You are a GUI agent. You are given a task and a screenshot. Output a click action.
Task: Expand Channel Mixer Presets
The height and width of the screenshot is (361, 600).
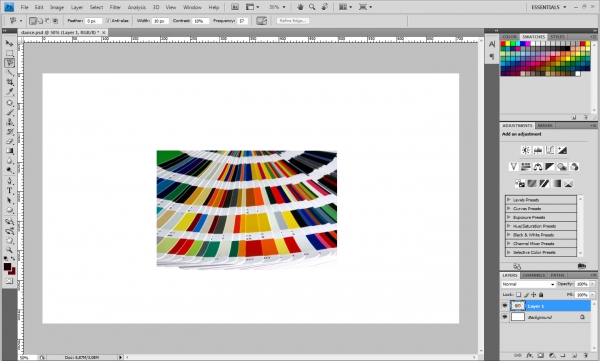point(509,243)
